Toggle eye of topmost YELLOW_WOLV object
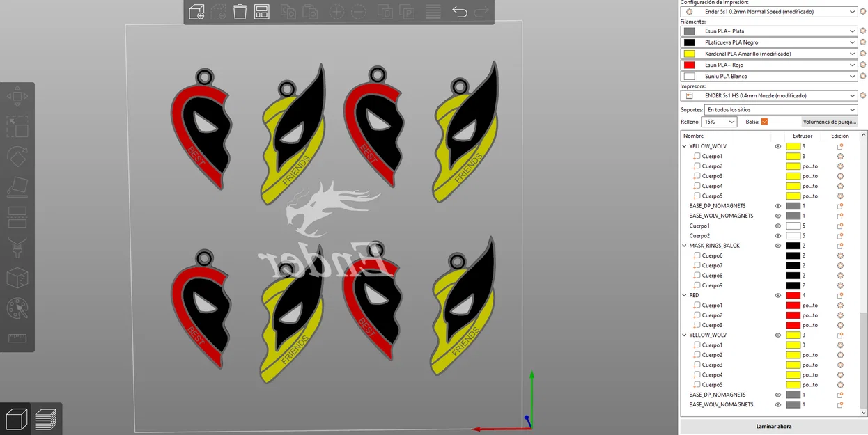868x435 pixels. [778, 147]
